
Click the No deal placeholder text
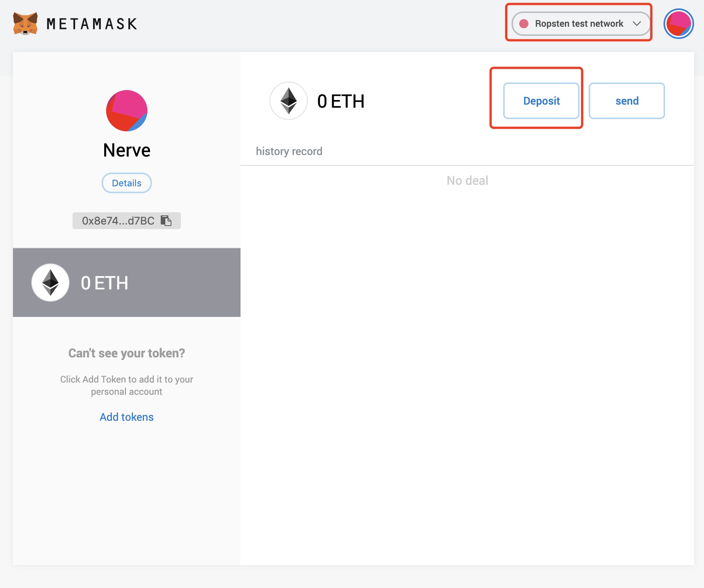467,181
